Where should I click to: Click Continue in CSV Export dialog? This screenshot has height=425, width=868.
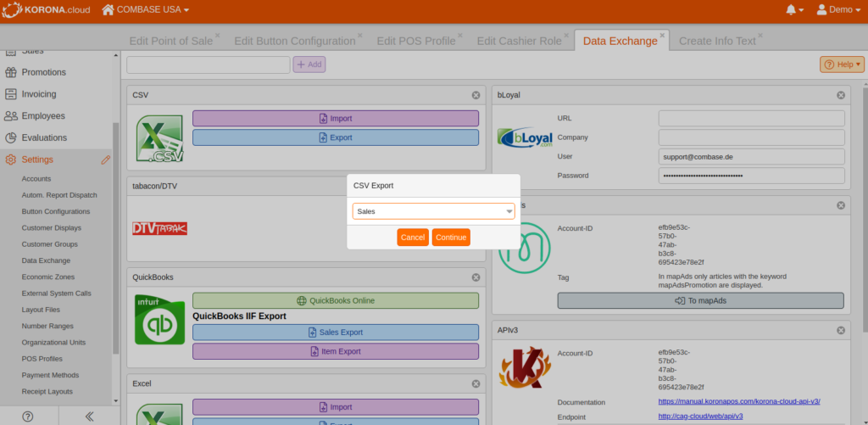451,238
